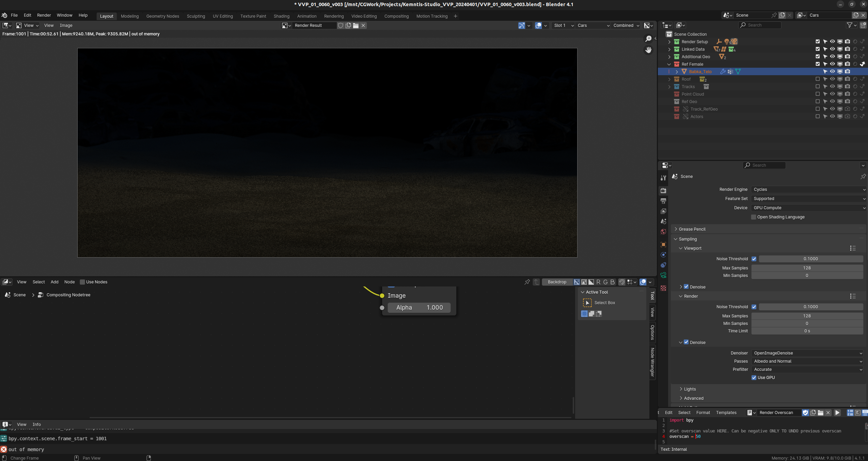
Task: Toggle the Use Nodes checkbox in compositor
Action: (x=82, y=282)
